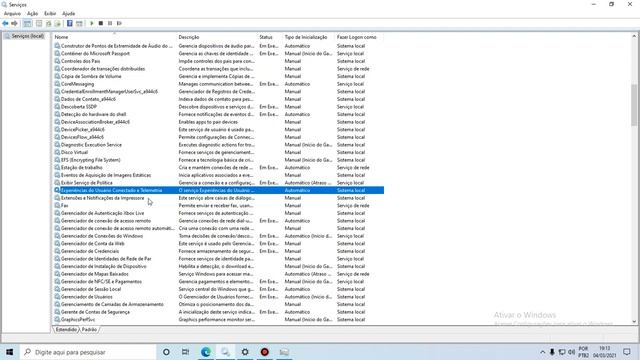
Task: Select the Disco Virtual service
Action: (218, 152)
